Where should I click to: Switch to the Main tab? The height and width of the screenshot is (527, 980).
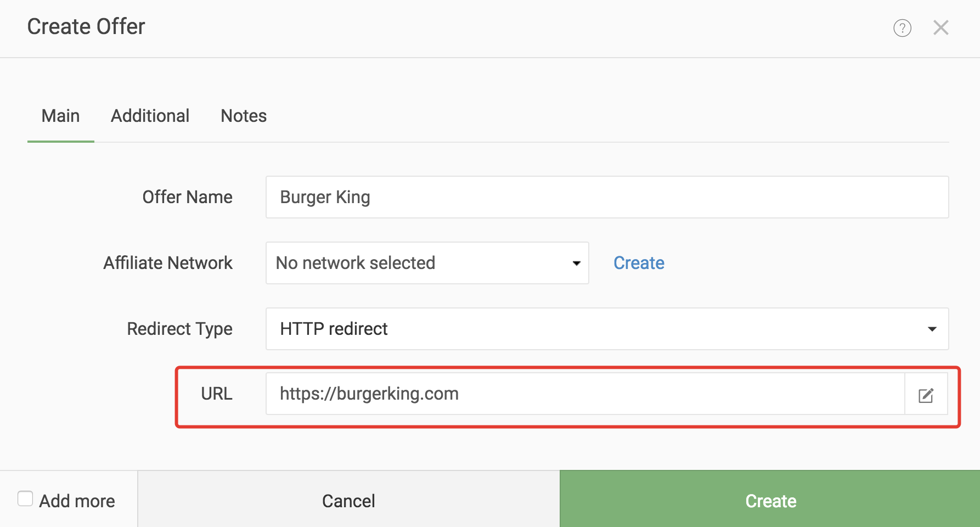pos(61,116)
